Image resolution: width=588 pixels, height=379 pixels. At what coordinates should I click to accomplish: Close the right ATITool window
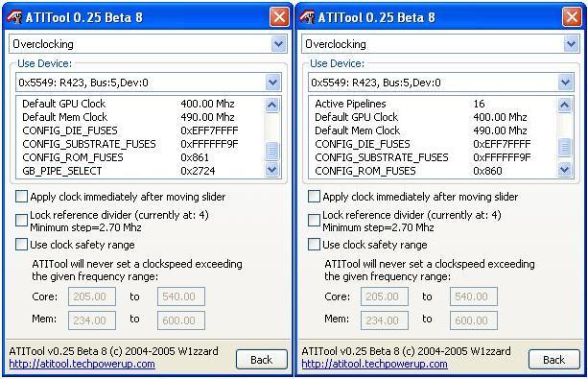572,17
